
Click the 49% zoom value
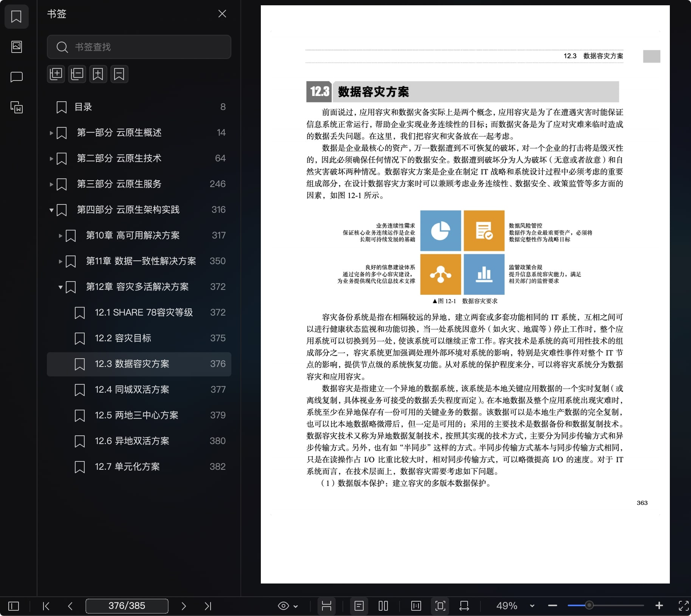pos(507,606)
